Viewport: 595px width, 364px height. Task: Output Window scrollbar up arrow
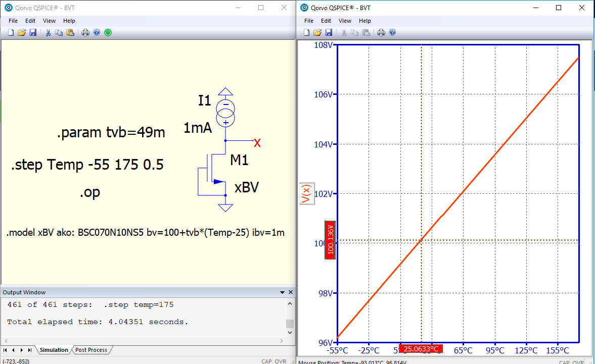click(x=290, y=303)
